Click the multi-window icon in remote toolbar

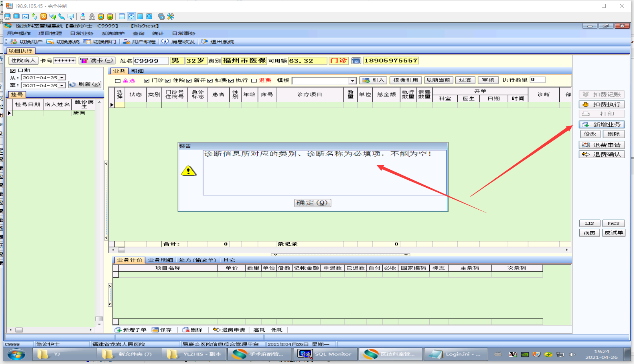(x=161, y=16)
